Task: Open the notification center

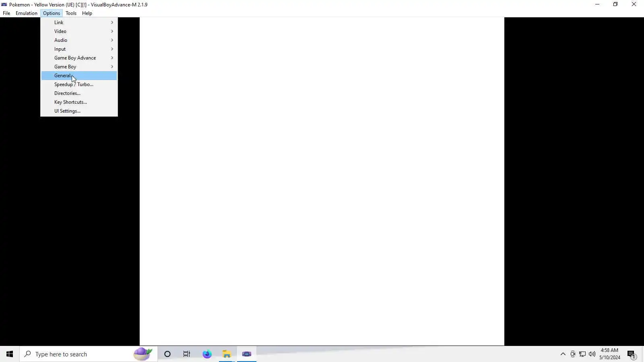Action: pos(632,354)
